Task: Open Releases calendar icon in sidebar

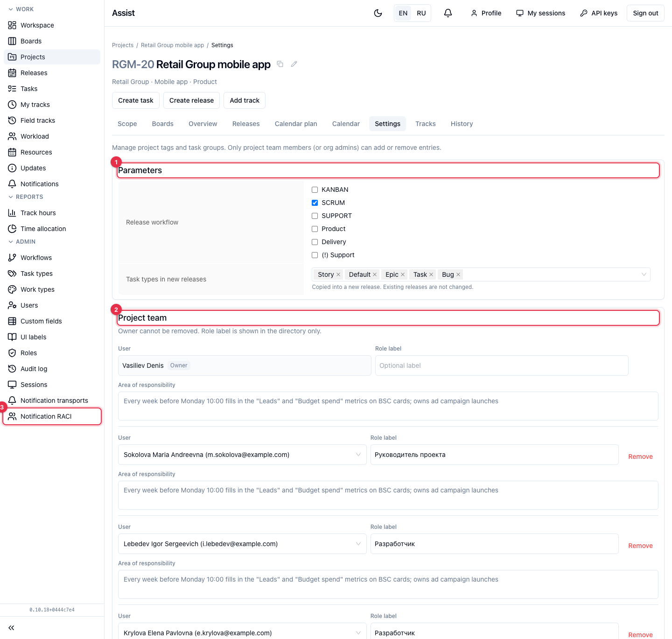Action: (x=12, y=73)
